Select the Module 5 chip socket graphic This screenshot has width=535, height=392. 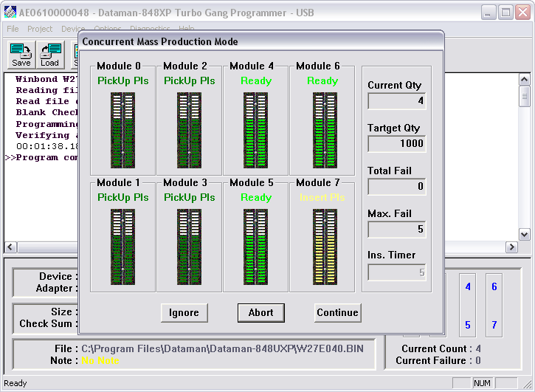(x=255, y=247)
